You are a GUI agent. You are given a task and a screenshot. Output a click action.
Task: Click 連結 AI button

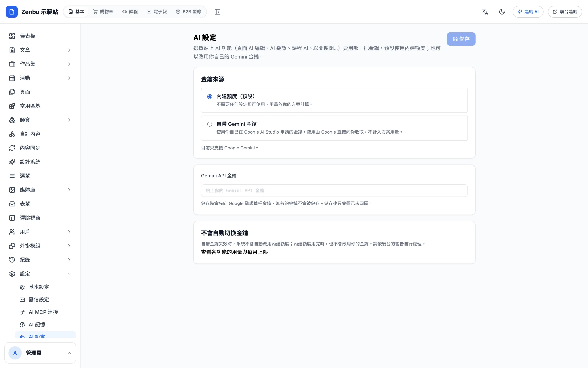click(x=528, y=12)
